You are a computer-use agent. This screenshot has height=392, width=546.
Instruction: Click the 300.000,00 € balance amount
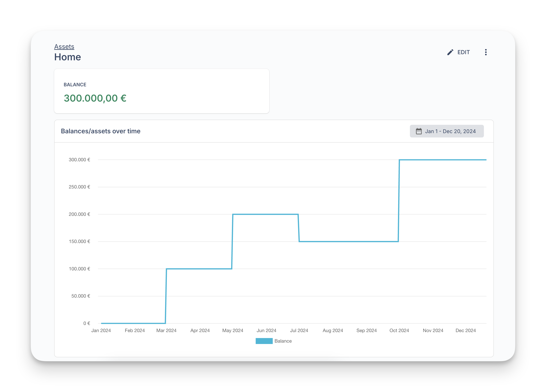(x=95, y=98)
